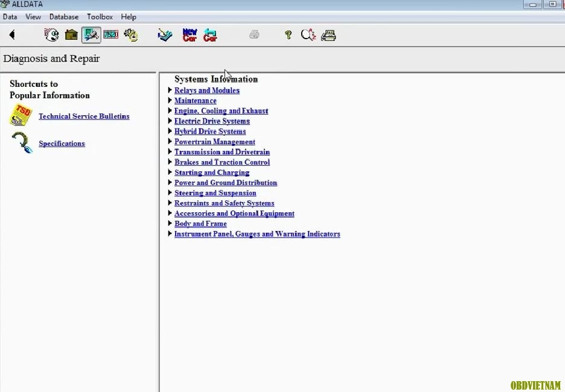The image size is (565, 392).
Task: Expand the Accessories and Optional Equipment arrow
Action: tap(170, 213)
